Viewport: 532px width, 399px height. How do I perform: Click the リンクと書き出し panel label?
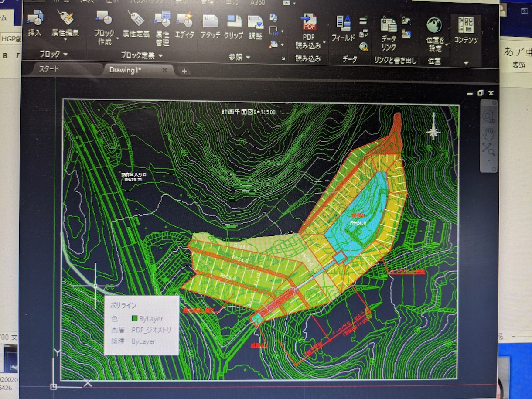click(395, 60)
